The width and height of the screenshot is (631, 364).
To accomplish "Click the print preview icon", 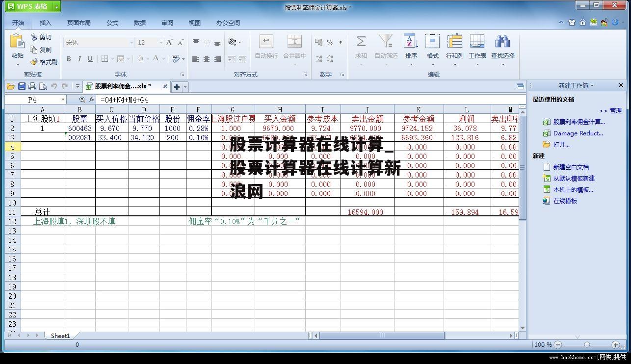I will [x=43, y=86].
